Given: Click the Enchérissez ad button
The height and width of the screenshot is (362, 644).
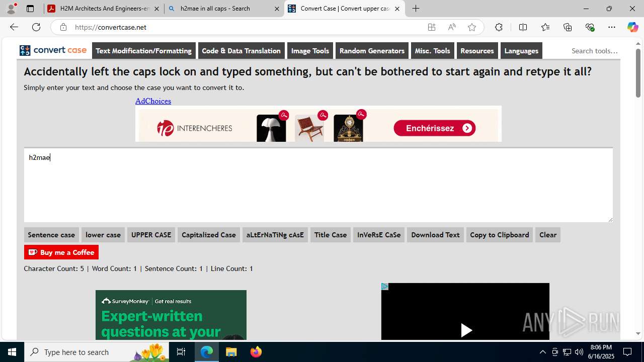Looking at the screenshot, I should pyautogui.click(x=435, y=128).
